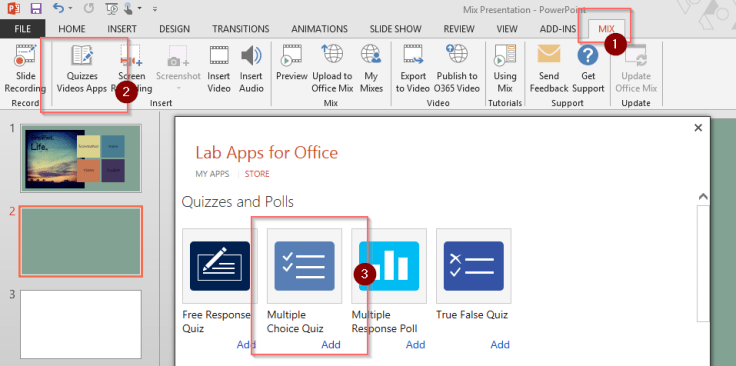Screen dimensions: 736x366
Task: Click Multiple Response Poll tile
Action: click(389, 266)
